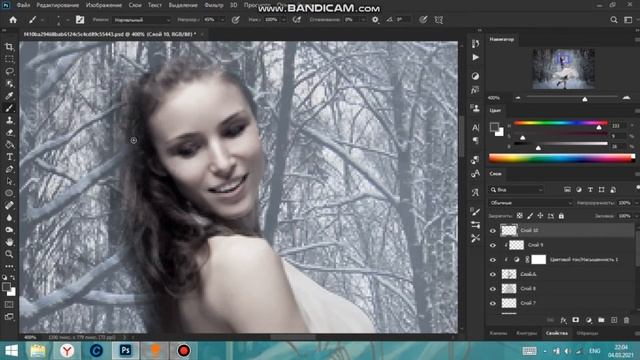Open the Редактирование menu
640x360 pixels.
tap(58, 5)
